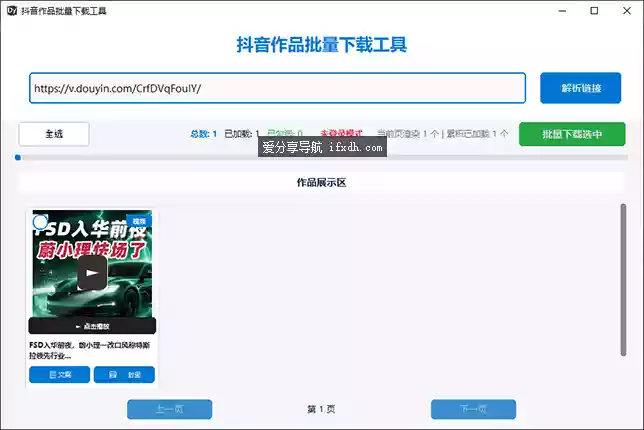The width and height of the screenshot is (644, 430).
Task: Click the 点击播放 bar under the cover
Action: coord(92,326)
